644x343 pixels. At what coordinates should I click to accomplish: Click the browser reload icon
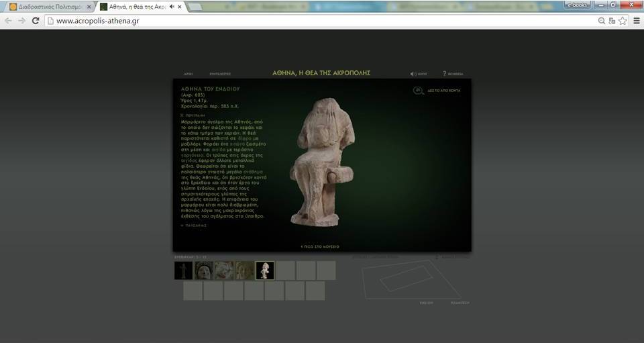point(36,21)
